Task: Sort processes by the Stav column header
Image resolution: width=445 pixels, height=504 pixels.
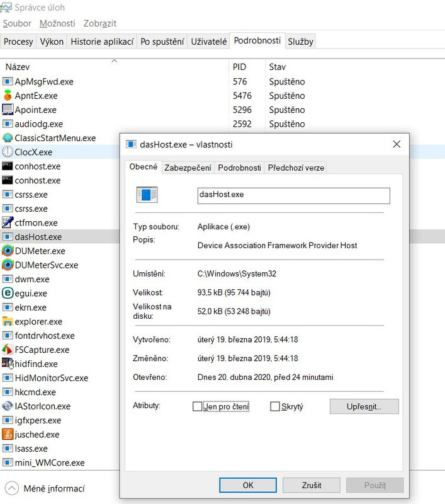Action: pos(278,67)
